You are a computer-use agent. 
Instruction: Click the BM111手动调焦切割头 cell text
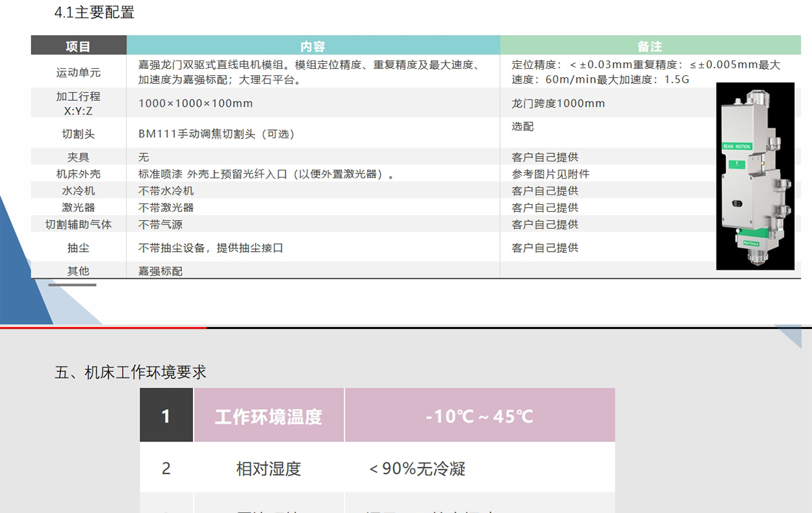[216, 134]
